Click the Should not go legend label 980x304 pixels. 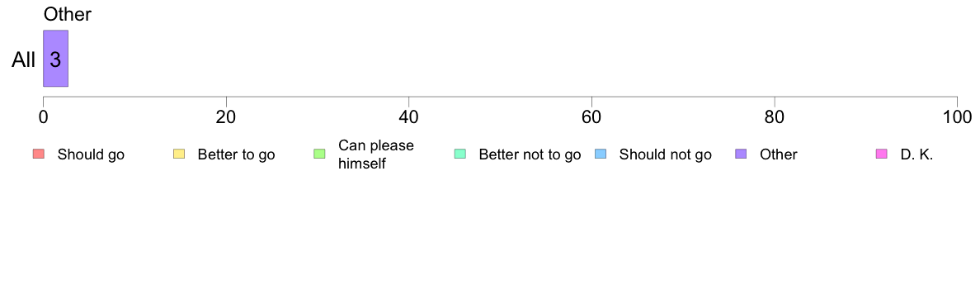point(665,154)
